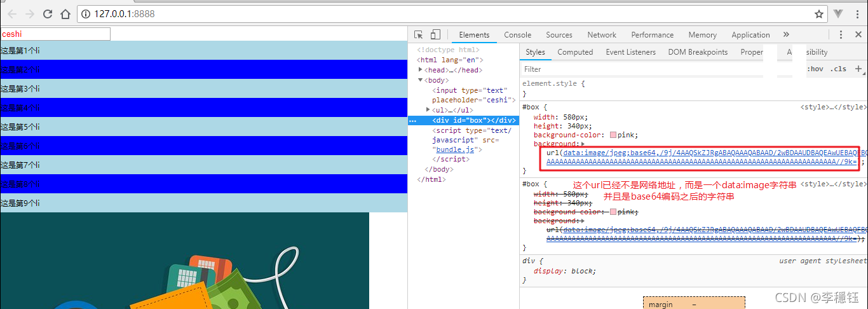Expand the head node in DOM tree
The width and height of the screenshot is (868, 309).
coord(421,70)
